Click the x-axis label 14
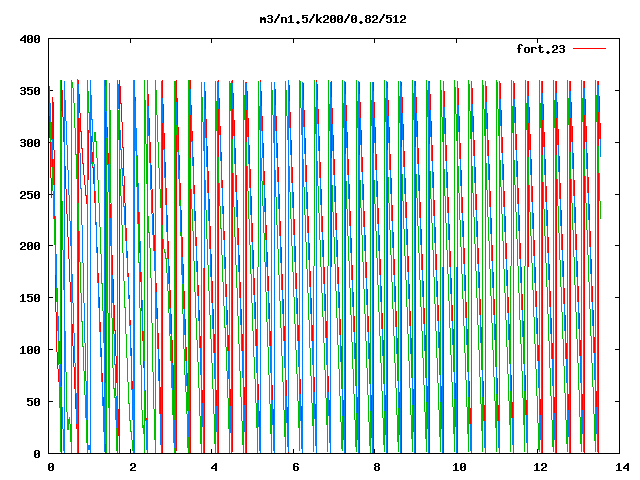Image resolution: width=640 pixels, height=480 pixels. pyautogui.click(x=622, y=467)
